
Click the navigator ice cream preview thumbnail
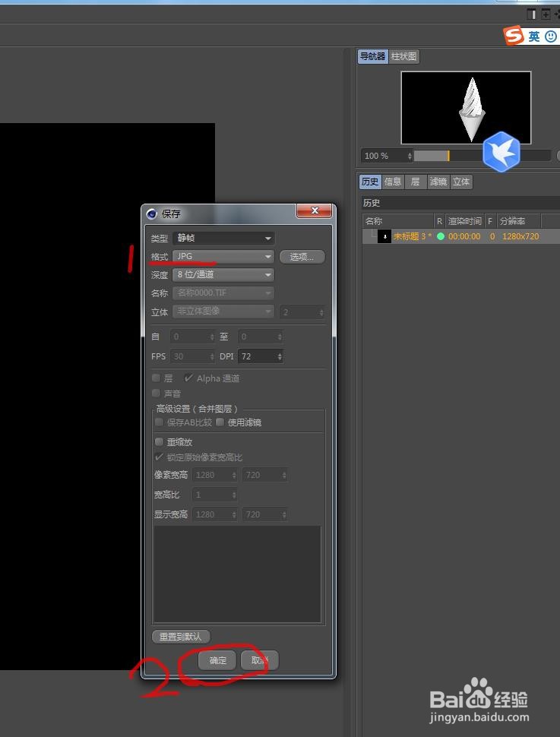pos(466,108)
